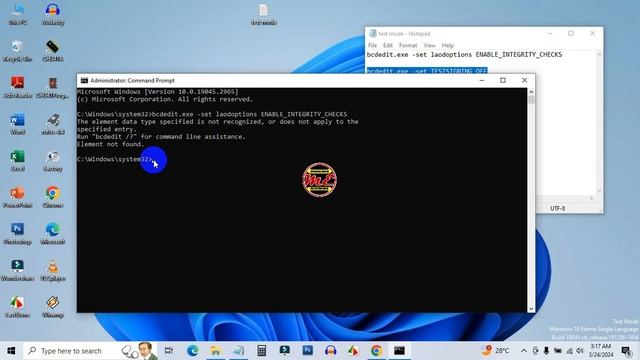The height and width of the screenshot is (360, 640).
Task: Open the Winamp desktop shortcut
Action: 53,306
